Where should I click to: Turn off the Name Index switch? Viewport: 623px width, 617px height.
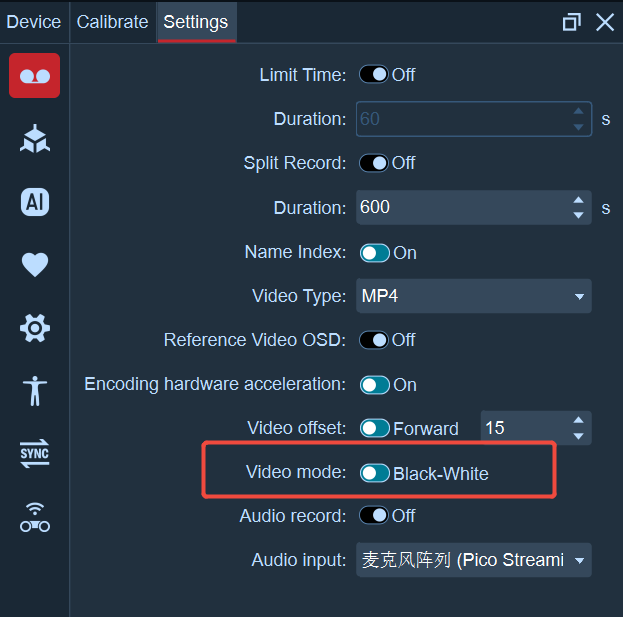tap(374, 253)
